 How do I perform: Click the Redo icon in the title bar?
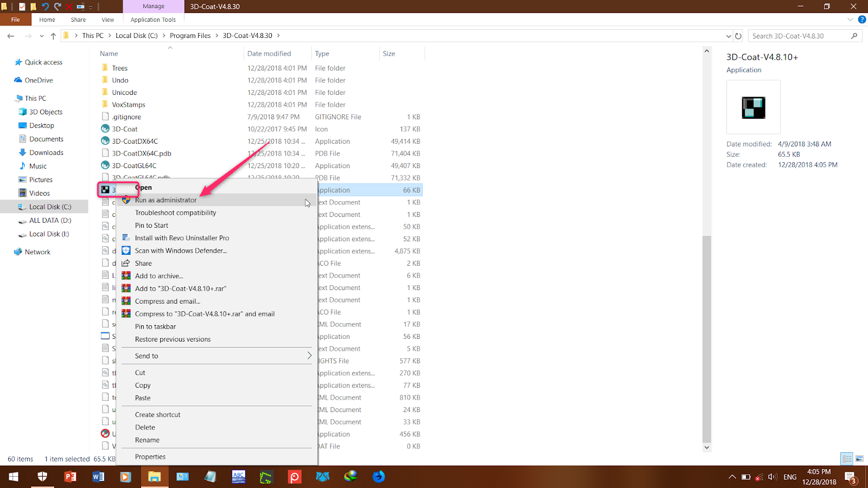point(57,7)
